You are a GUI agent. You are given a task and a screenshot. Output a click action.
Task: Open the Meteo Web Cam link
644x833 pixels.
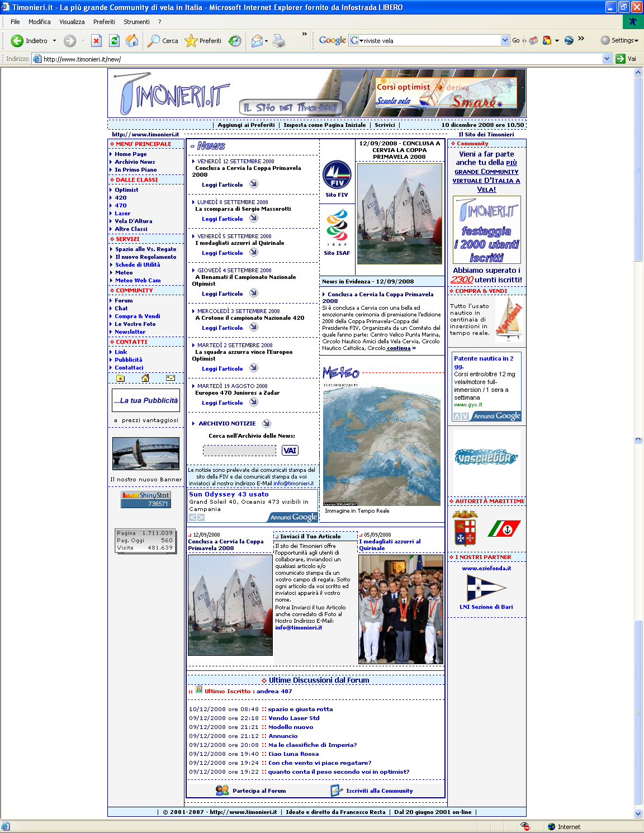[x=138, y=281]
